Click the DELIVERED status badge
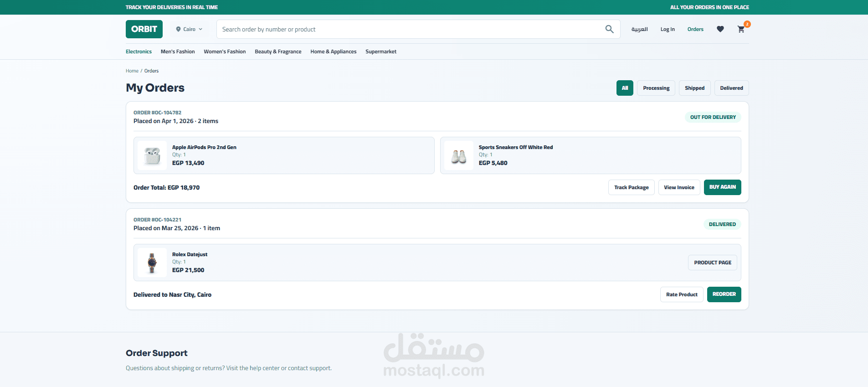Image resolution: width=868 pixels, height=387 pixels. pos(722,224)
